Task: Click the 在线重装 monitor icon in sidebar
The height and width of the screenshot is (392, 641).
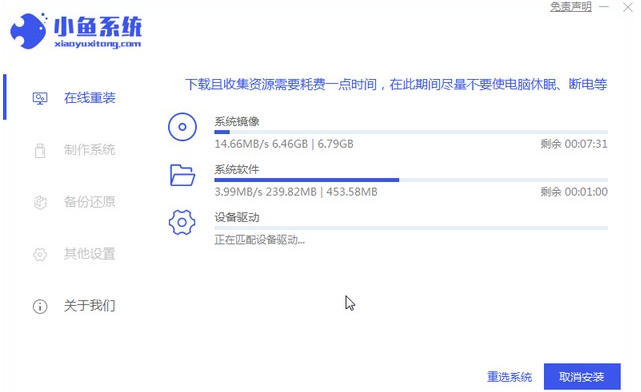Action: [x=40, y=98]
